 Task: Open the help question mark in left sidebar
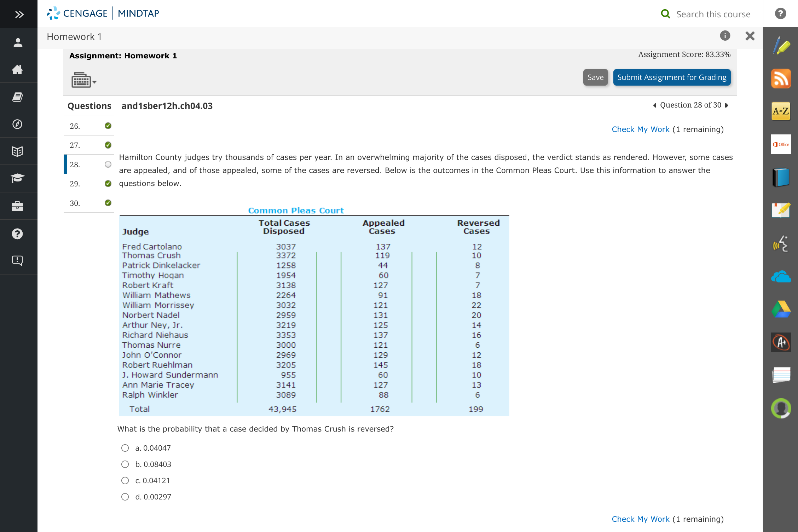click(18, 233)
